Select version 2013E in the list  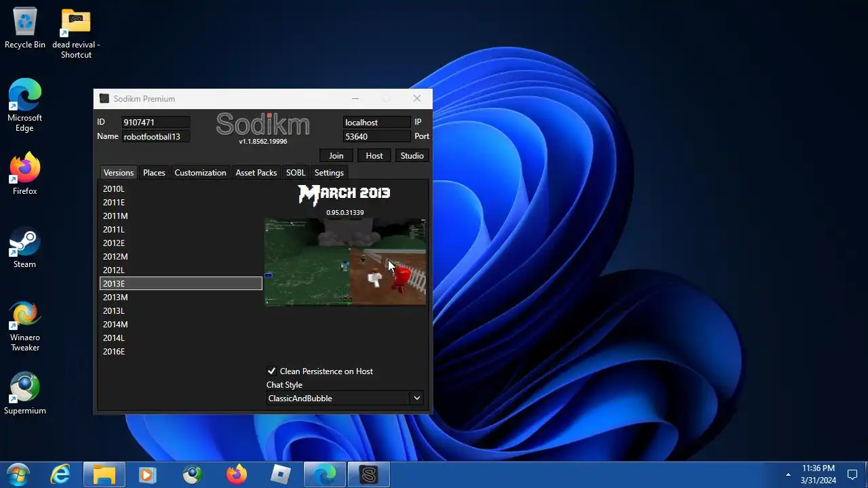(x=181, y=284)
